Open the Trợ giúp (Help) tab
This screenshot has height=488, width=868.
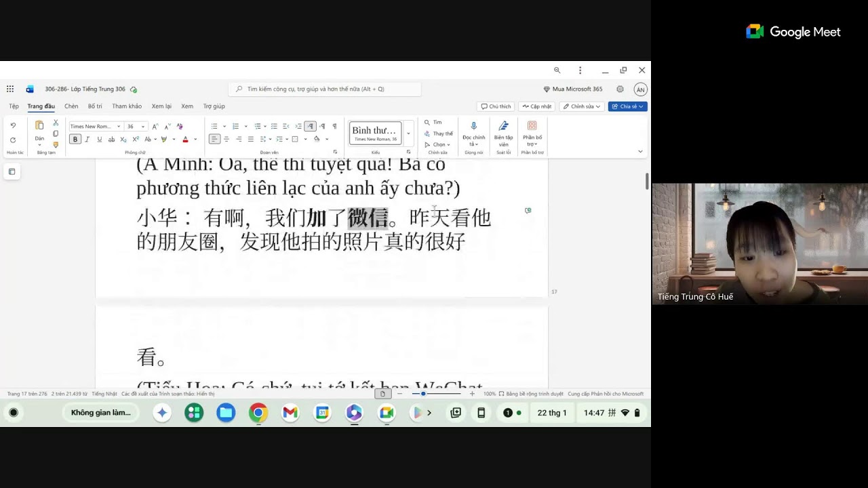(214, 106)
